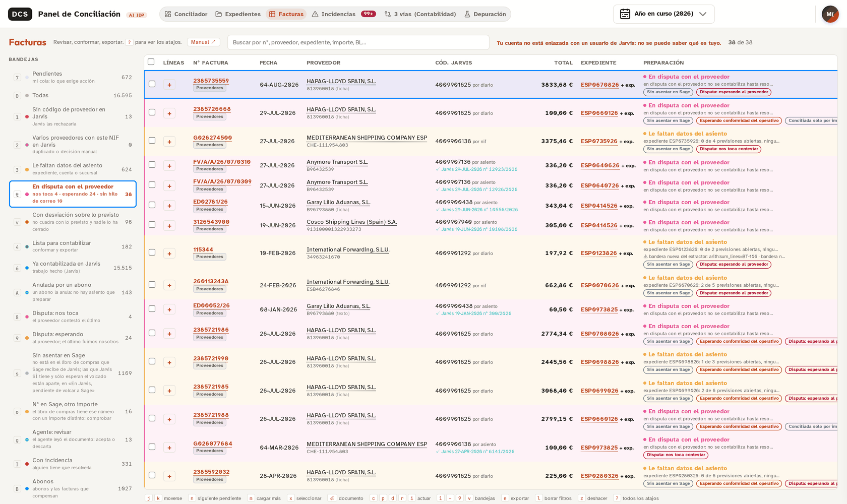Open expediente ESP0670826
This screenshot has width=847, height=504.
point(599,85)
